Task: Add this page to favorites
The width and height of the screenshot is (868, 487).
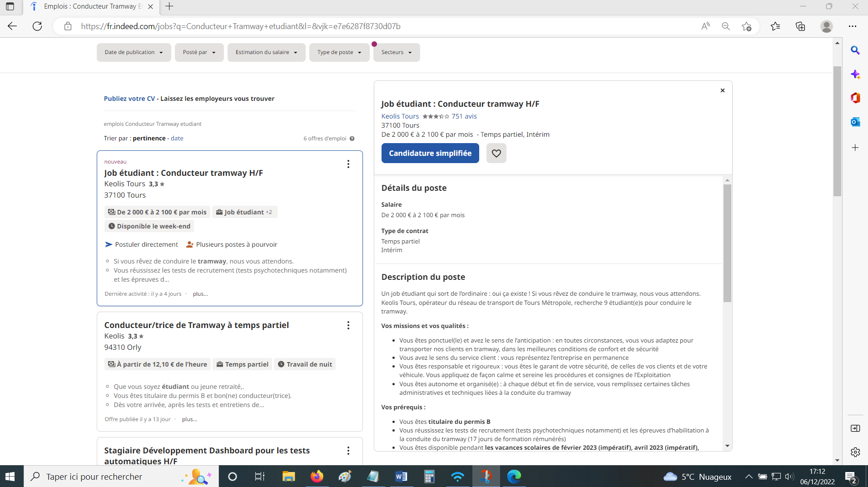Action: click(746, 26)
